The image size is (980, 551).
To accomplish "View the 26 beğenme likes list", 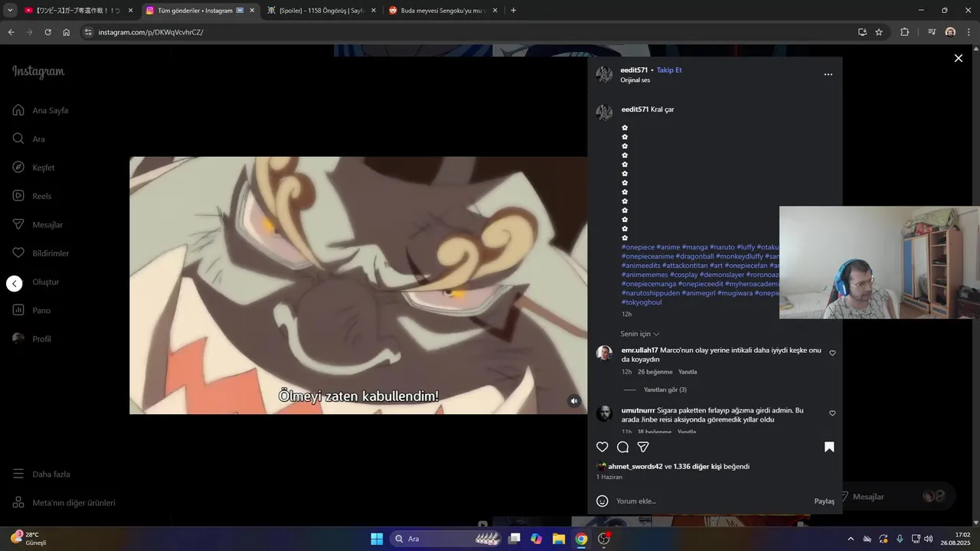I will point(655,372).
